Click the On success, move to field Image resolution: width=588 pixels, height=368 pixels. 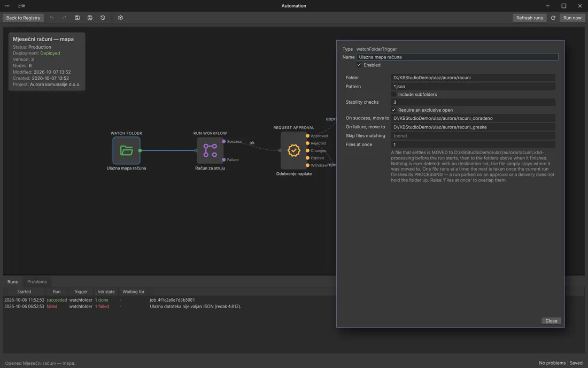[x=473, y=118]
